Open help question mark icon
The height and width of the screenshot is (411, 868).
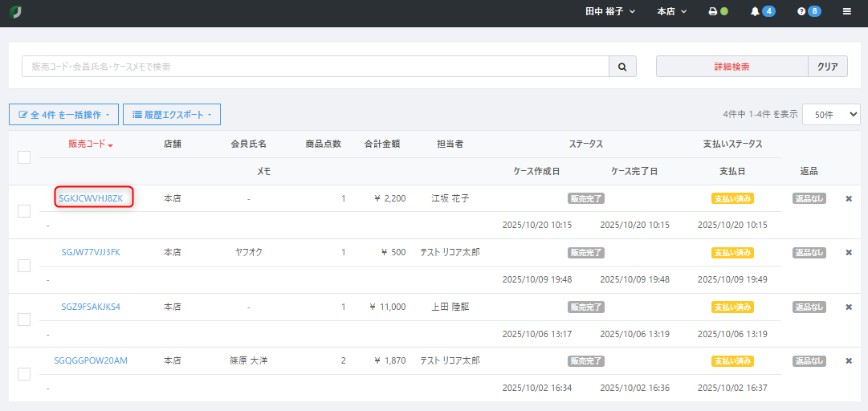[809, 11]
